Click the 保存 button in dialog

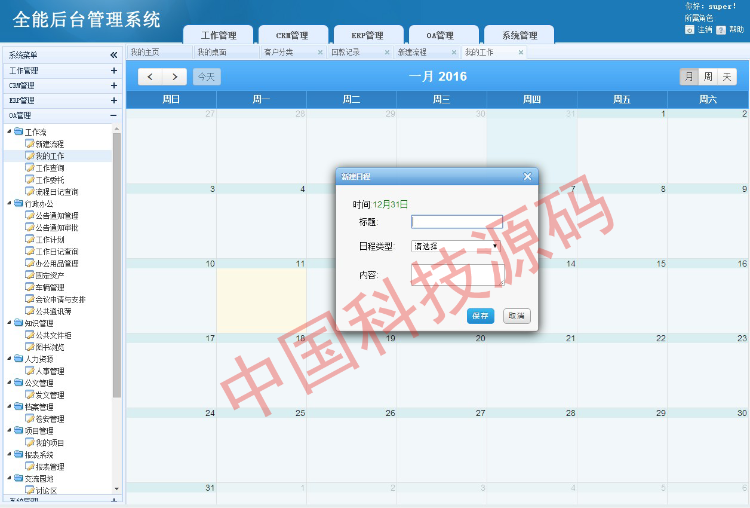pos(480,316)
